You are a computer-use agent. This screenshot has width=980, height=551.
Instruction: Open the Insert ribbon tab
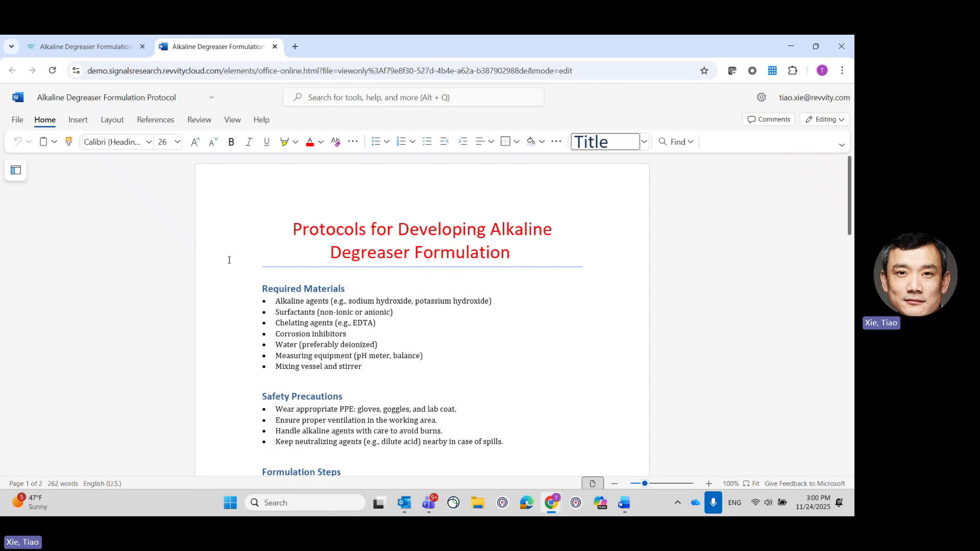[x=78, y=120]
